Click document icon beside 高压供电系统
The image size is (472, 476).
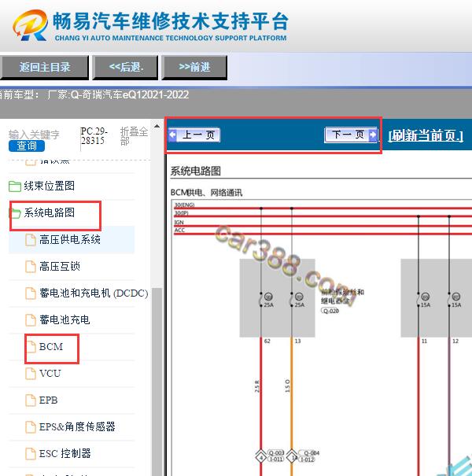(31, 240)
